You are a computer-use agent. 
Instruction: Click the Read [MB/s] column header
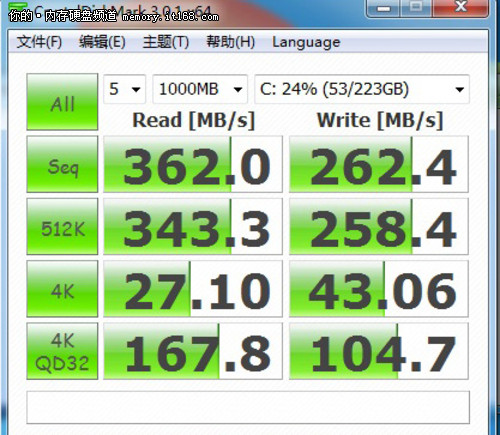point(194,120)
